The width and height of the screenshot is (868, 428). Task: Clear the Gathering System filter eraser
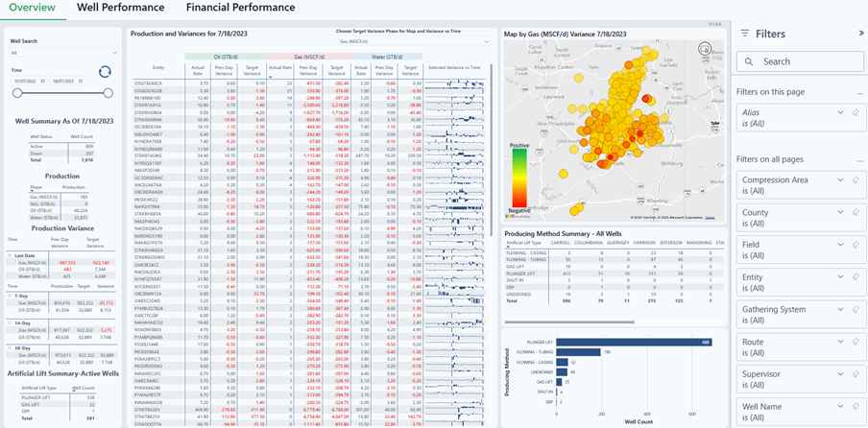(x=856, y=310)
